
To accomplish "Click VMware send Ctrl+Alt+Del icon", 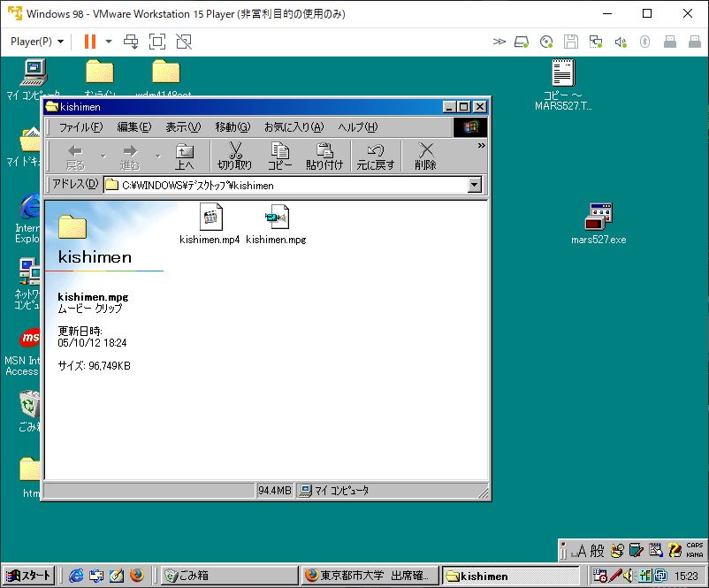I will tap(131, 42).
